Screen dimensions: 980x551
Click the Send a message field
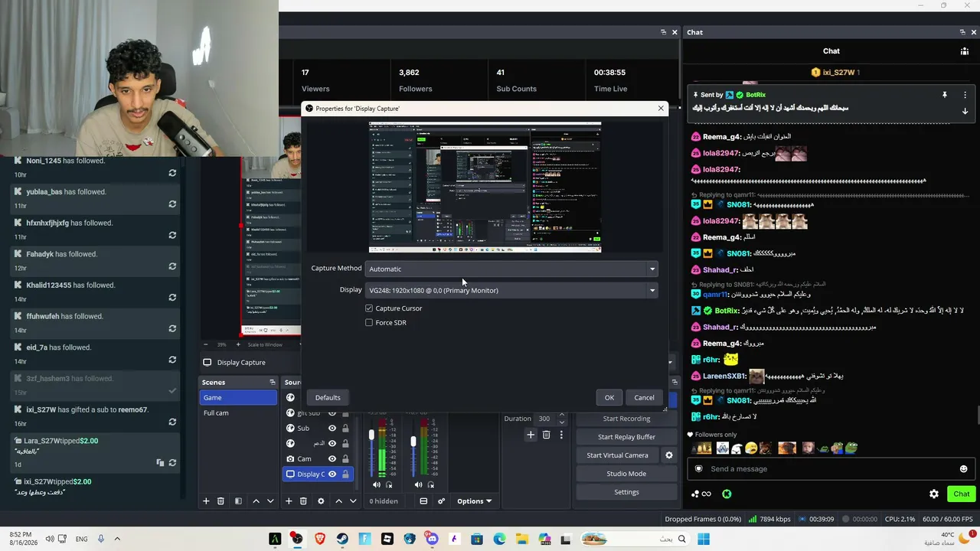[x=830, y=469]
